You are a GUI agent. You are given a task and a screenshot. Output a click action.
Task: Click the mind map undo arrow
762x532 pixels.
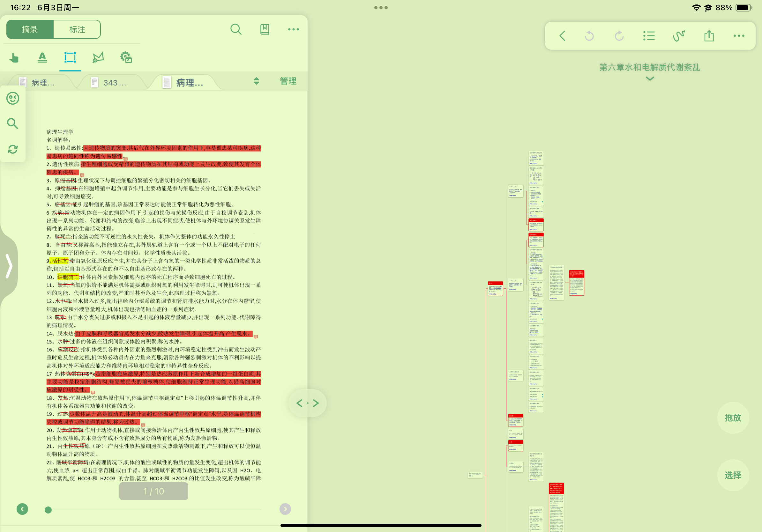[589, 36]
